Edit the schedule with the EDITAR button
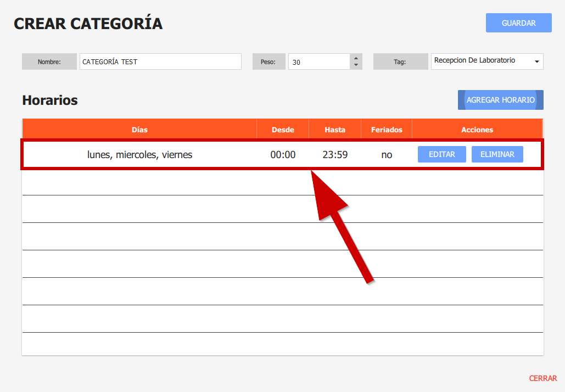Image resolution: width=565 pixels, height=392 pixels. (x=441, y=154)
